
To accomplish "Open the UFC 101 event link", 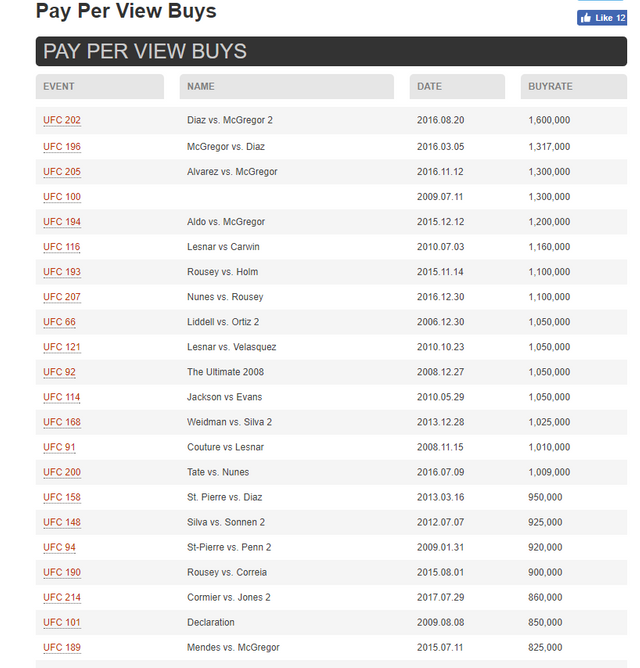I will tap(62, 622).
